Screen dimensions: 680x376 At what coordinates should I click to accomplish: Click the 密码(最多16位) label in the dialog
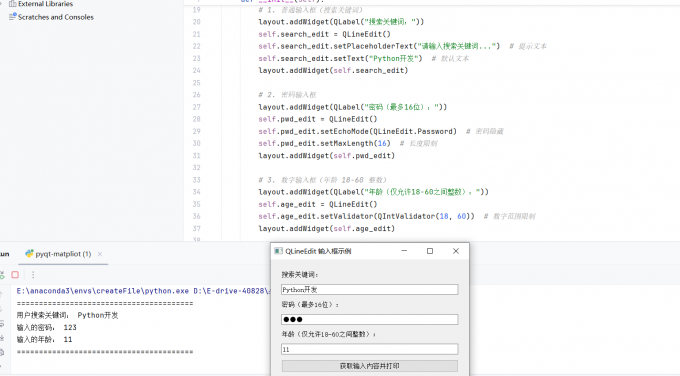(310, 304)
